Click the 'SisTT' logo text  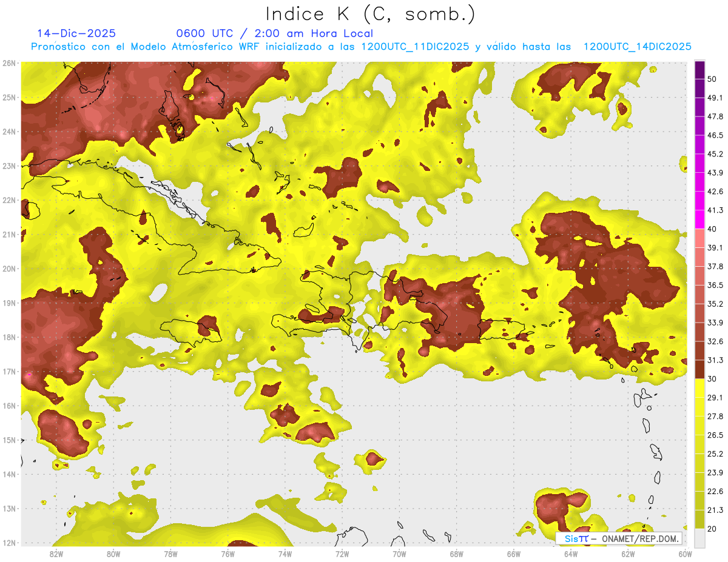tap(576, 538)
